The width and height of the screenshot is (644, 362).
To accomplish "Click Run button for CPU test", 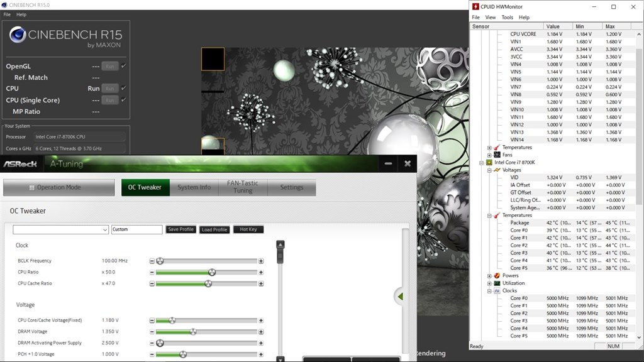I will pos(109,88).
